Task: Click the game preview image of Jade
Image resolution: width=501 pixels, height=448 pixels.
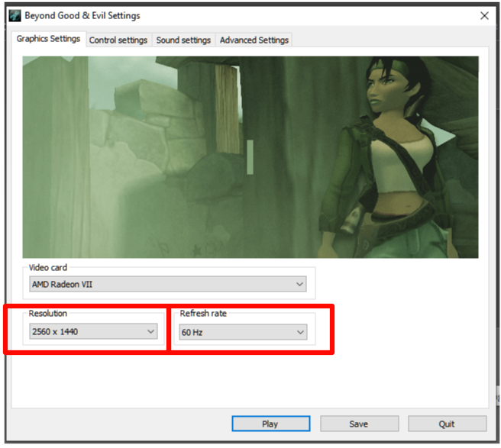Action: [250, 157]
